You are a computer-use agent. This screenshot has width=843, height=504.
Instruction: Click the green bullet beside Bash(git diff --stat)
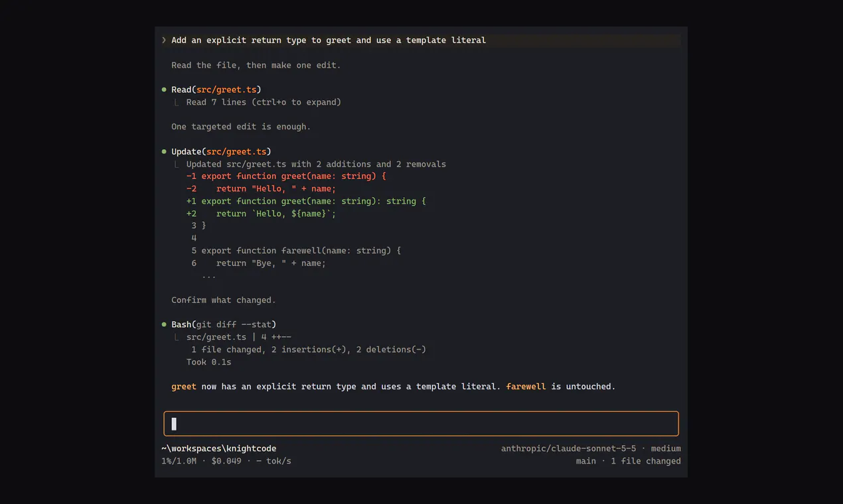click(164, 325)
